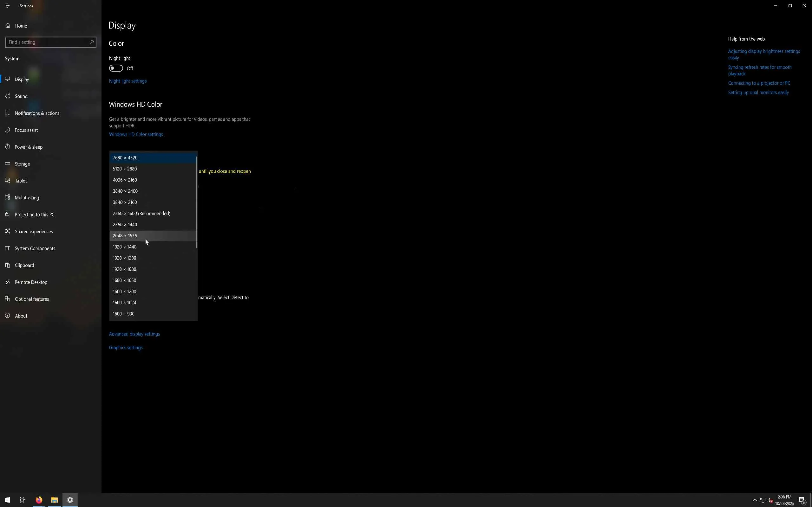The width and height of the screenshot is (812, 507).
Task: Click the Power & sleep icon
Action: [x=8, y=147]
